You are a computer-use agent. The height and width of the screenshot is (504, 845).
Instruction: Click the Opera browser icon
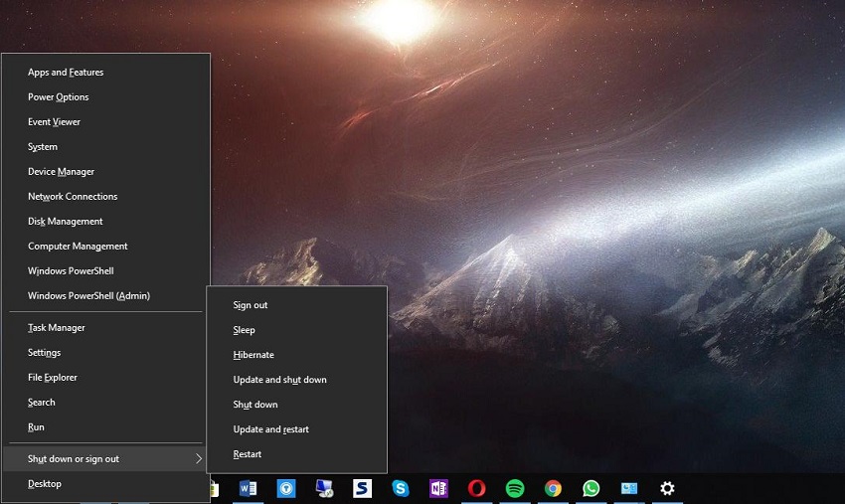pos(477,488)
